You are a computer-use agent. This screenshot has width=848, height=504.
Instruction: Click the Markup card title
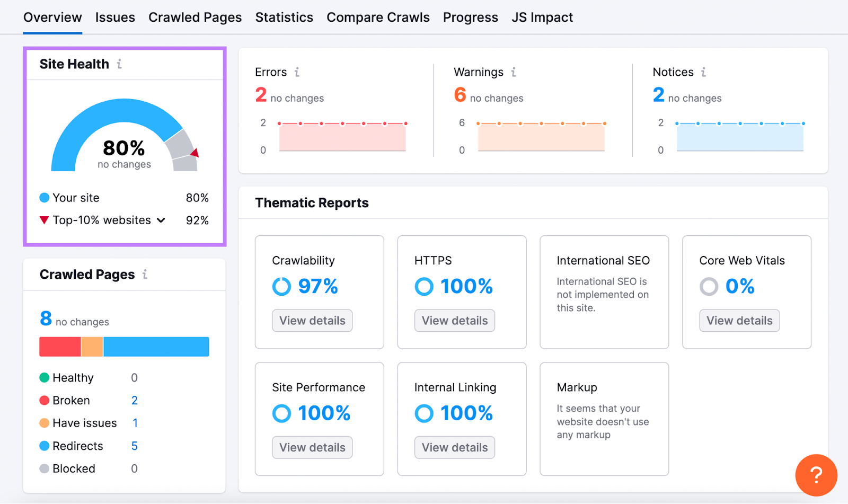point(577,387)
